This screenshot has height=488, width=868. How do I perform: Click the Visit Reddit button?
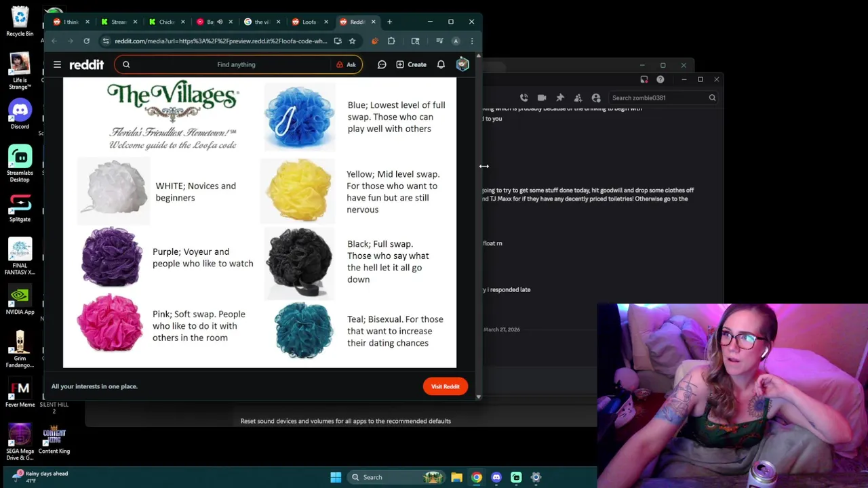tap(446, 386)
